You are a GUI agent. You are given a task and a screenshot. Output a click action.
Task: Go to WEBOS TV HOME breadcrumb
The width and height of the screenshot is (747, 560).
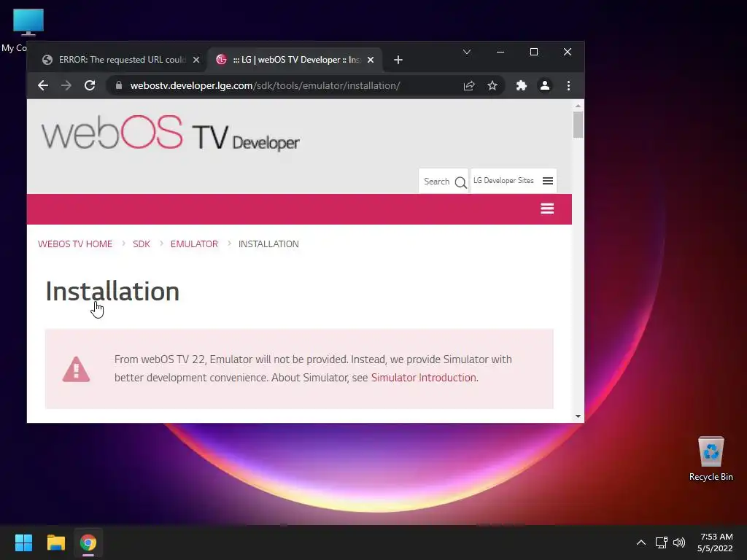tap(75, 244)
